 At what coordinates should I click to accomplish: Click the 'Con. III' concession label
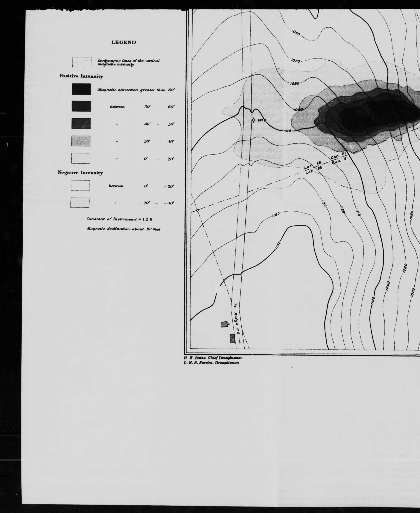pos(338,156)
